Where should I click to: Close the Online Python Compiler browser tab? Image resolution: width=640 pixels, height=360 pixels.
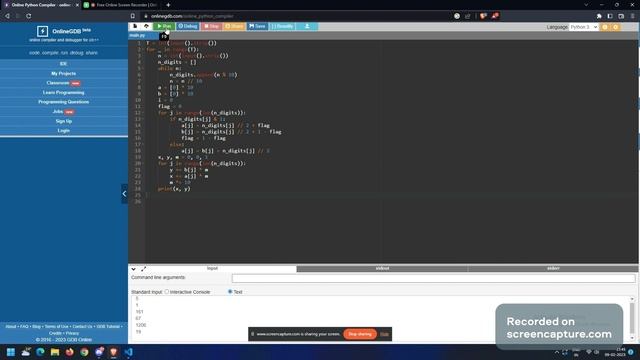click(77, 5)
